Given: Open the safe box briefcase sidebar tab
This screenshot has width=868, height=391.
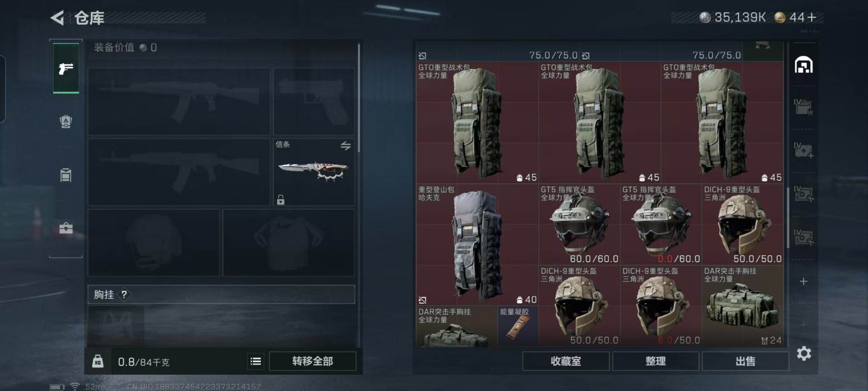Looking at the screenshot, I should pos(66,228).
